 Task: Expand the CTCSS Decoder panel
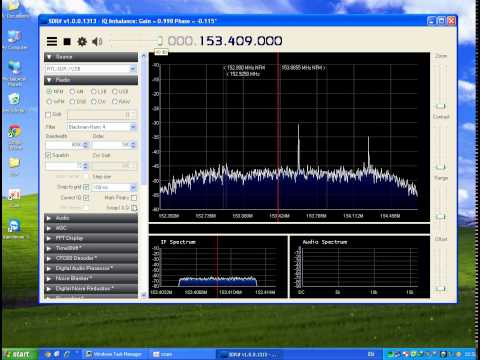click(x=91, y=258)
